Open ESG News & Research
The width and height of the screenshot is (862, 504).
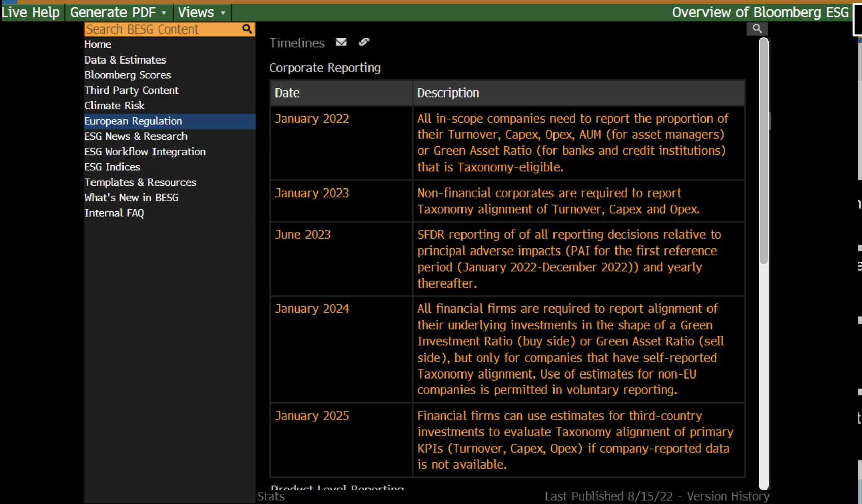pyautogui.click(x=136, y=136)
